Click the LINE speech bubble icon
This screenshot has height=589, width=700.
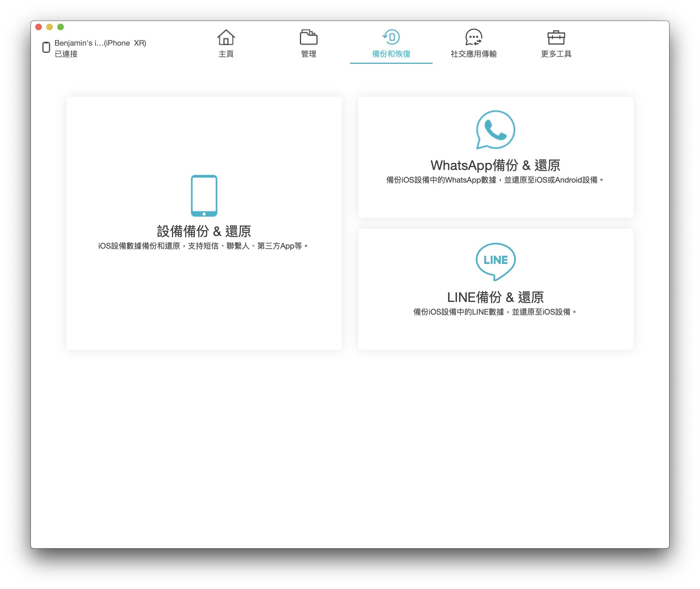click(496, 262)
